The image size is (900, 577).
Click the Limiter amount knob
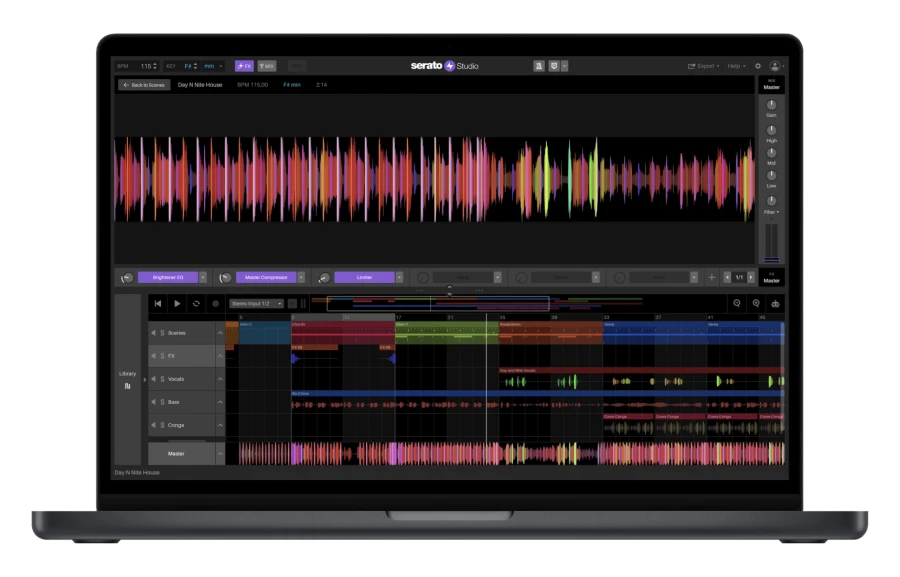tap(324, 278)
